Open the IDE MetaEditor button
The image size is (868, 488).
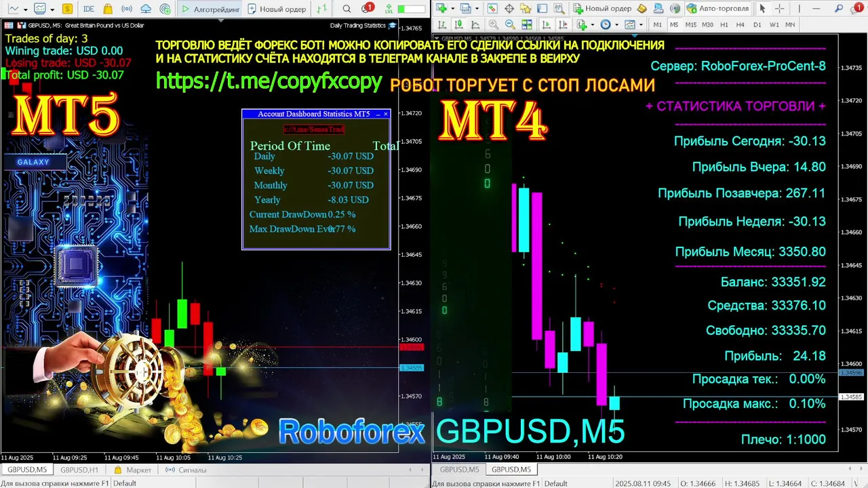pos(89,9)
